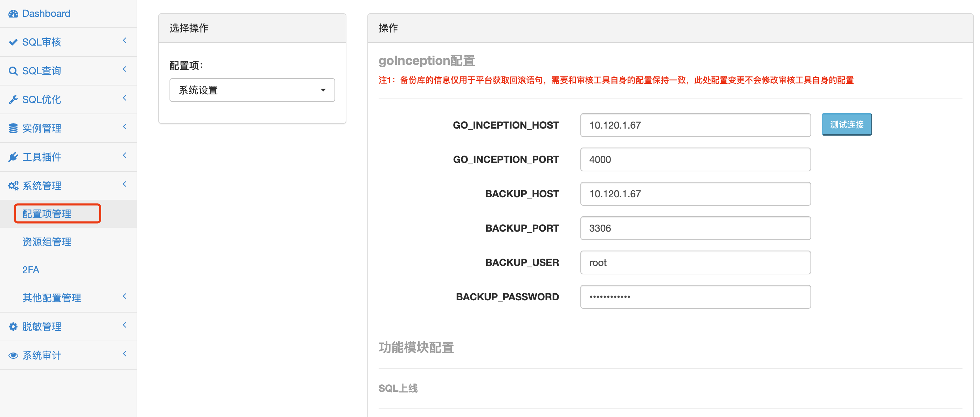
Task: Open the 2FA menu item
Action: coord(30,270)
